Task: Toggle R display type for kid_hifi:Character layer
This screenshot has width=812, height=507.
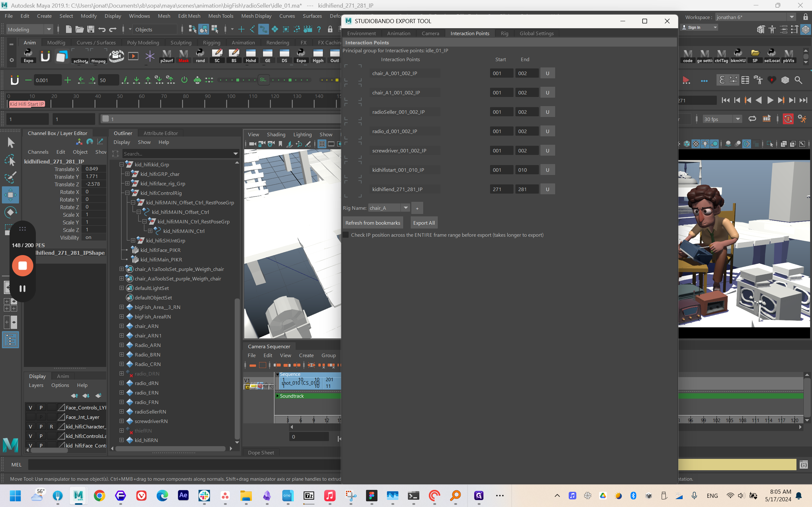Action: pos(51,427)
